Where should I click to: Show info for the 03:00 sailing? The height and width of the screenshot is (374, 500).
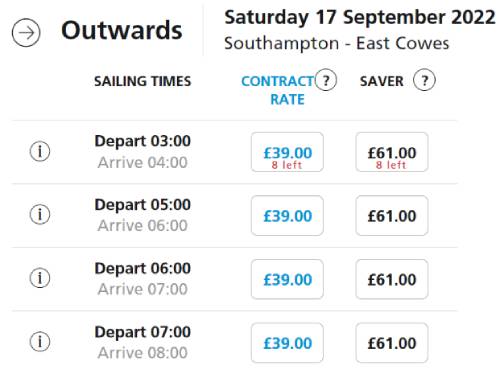click(40, 151)
